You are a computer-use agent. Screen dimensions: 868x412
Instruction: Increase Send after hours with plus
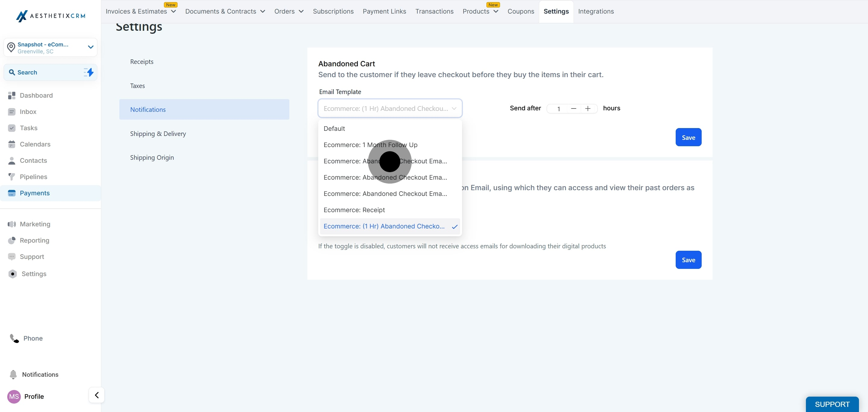point(588,109)
